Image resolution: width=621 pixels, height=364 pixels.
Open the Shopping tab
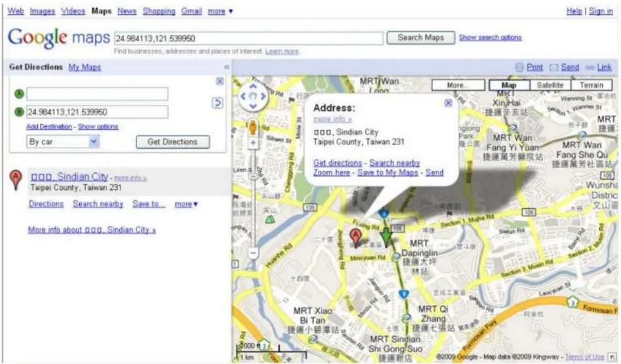[159, 11]
